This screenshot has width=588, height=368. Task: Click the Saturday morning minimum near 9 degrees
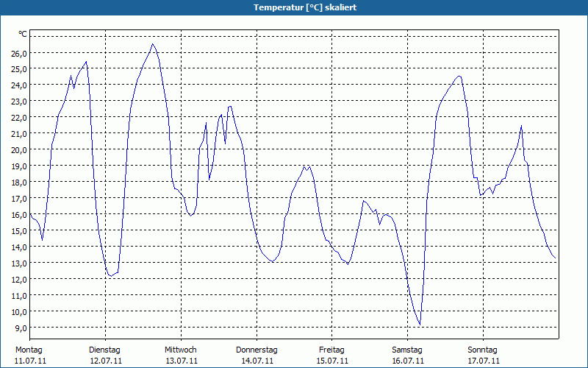click(x=420, y=325)
